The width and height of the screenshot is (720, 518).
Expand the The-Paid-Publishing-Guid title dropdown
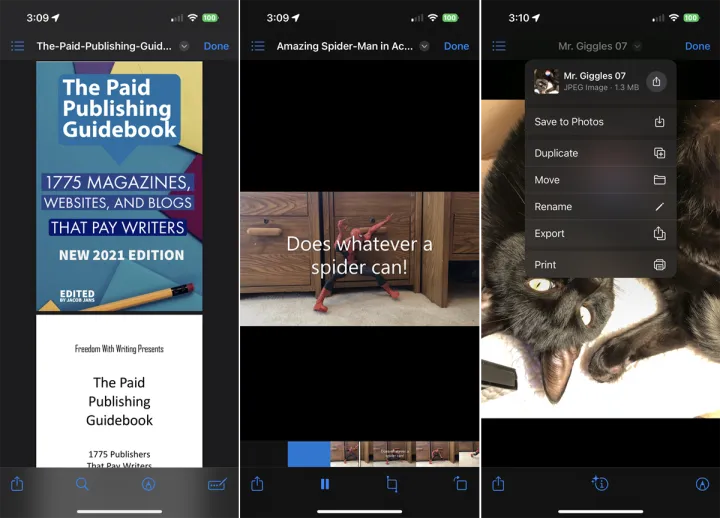pyautogui.click(x=184, y=46)
